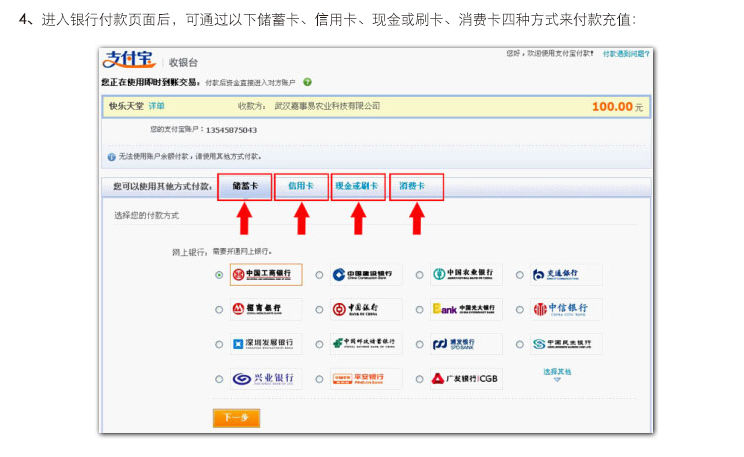Click the orange 下一步 (next step) button

[x=235, y=417]
